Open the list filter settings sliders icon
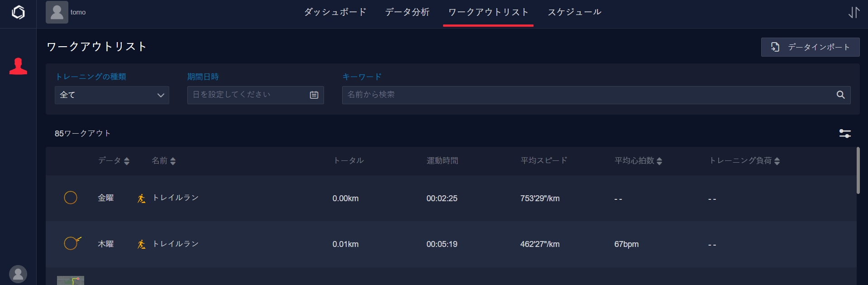868x285 pixels. (x=845, y=134)
